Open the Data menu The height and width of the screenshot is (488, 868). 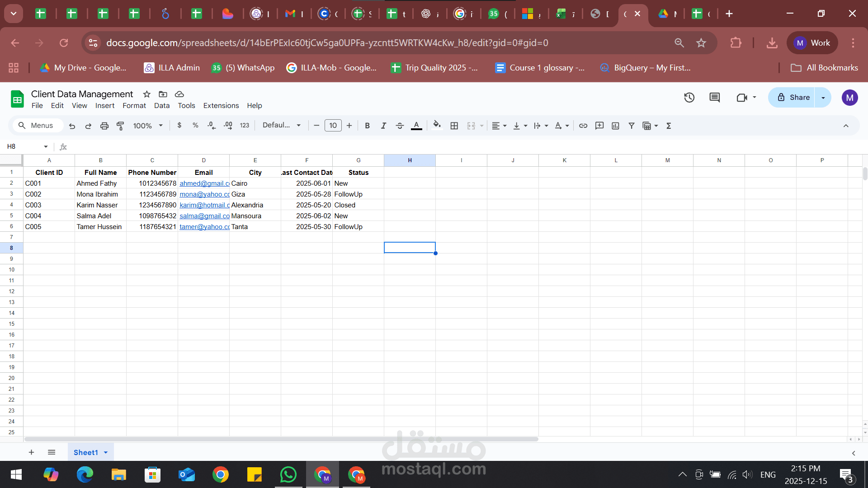click(x=161, y=105)
